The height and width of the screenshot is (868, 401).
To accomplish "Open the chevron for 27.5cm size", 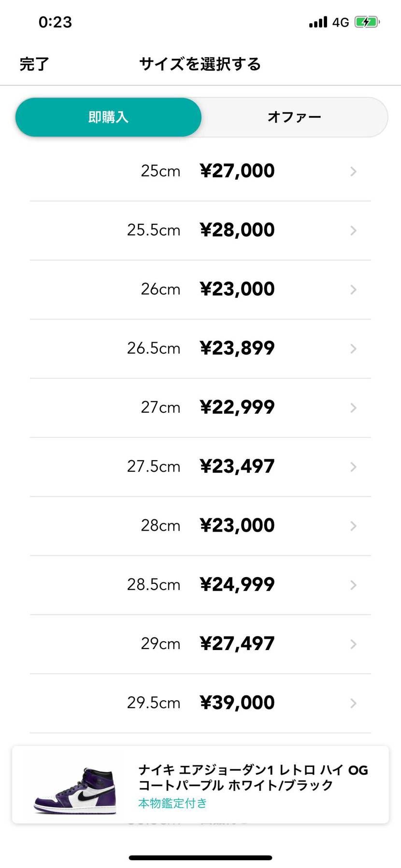I will [x=353, y=467].
